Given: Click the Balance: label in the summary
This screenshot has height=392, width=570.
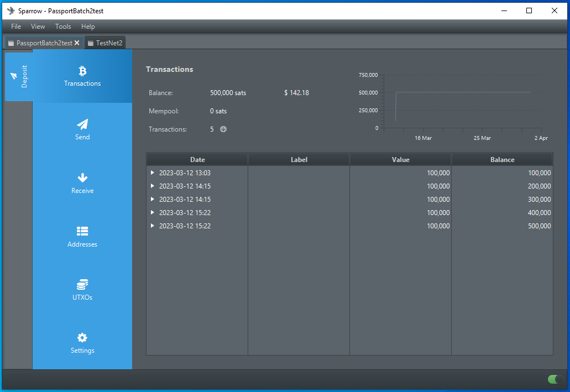Looking at the screenshot, I should pyautogui.click(x=161, y=93).
